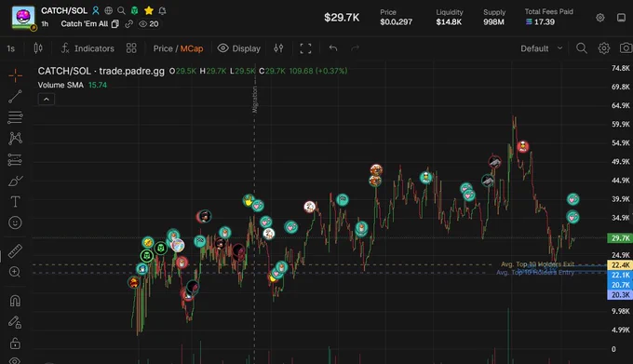Image resolution: width=633 pixels, height=364 pixels.
Task: Click the search icon next to CATCH/SOL
Action: (121, 10)
